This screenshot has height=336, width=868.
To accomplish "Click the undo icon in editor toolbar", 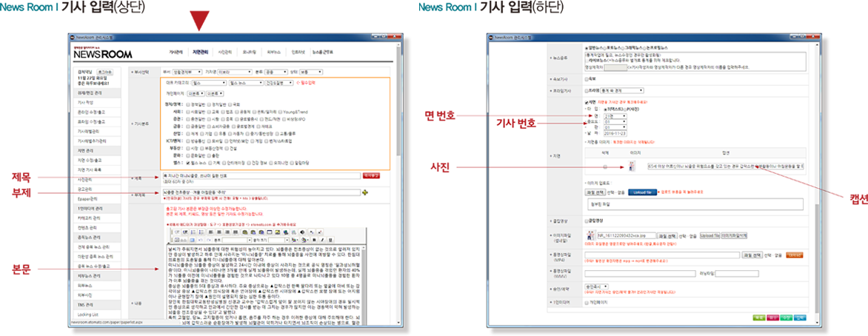I will [201, 240].
